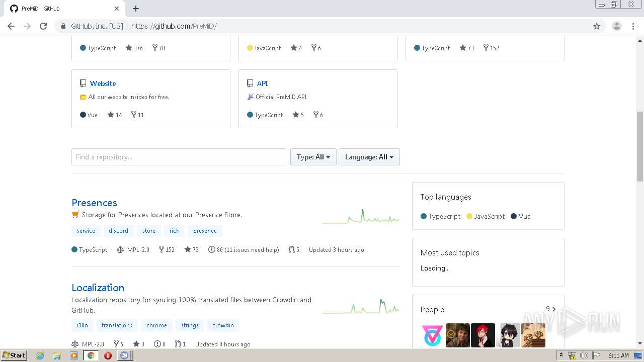
Task: View Localization 6 forks
Action: coord(118,344)
